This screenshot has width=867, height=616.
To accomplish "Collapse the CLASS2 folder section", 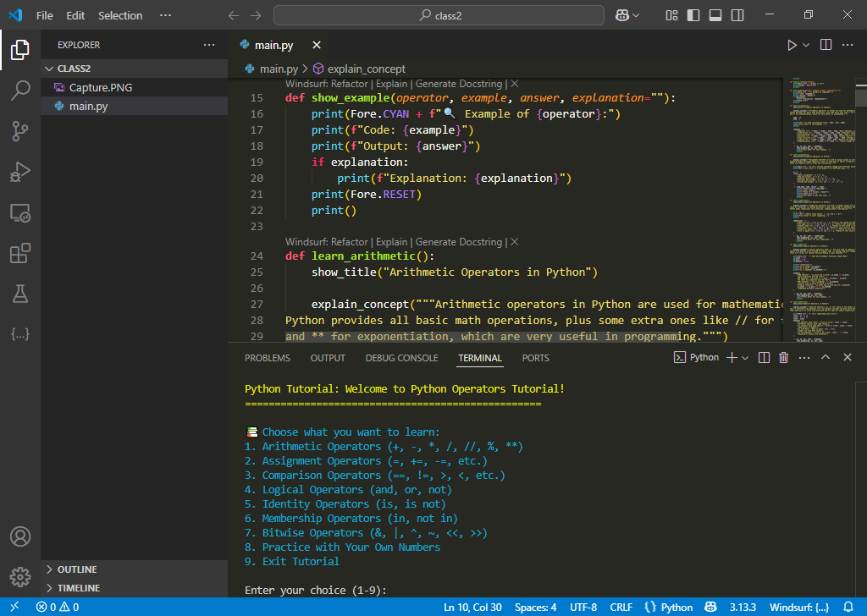I will (x=135, y=69).
